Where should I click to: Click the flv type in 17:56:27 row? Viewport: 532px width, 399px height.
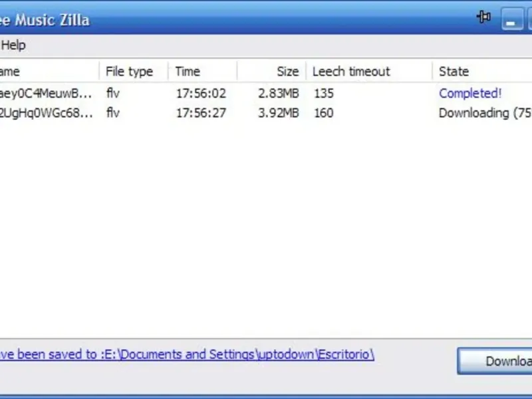(x=113, y=113)
